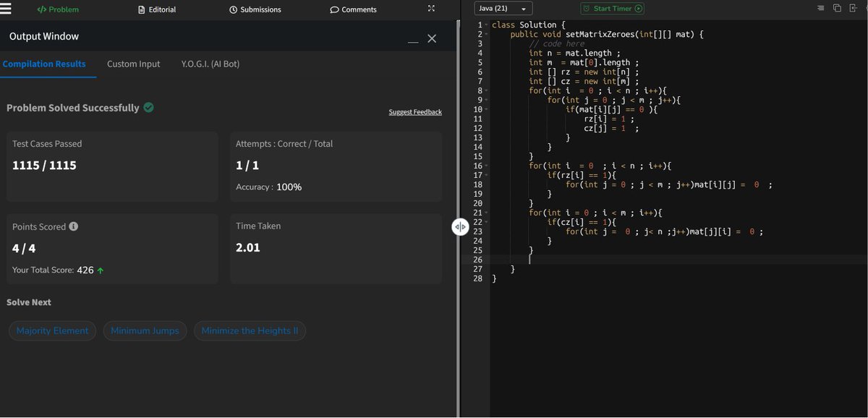Collapse the code fold at line 9
This screenshot has height=418, width=868.
point(486,101)
